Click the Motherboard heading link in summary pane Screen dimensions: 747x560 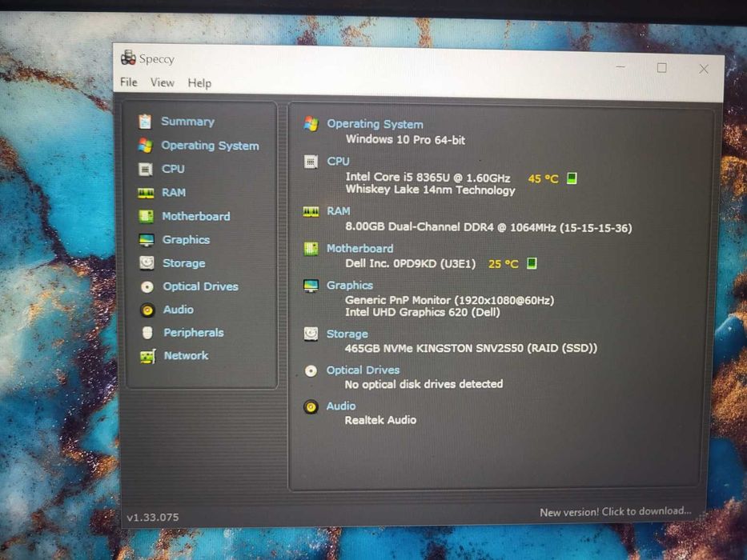click(x=359, y=249)
